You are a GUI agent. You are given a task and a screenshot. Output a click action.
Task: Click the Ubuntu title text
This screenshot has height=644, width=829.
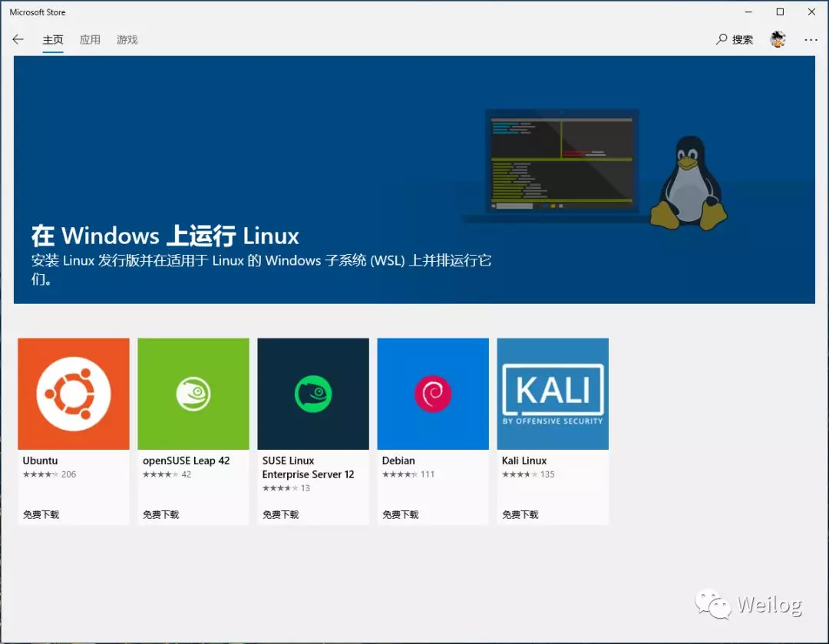click(x=40, y=461)
